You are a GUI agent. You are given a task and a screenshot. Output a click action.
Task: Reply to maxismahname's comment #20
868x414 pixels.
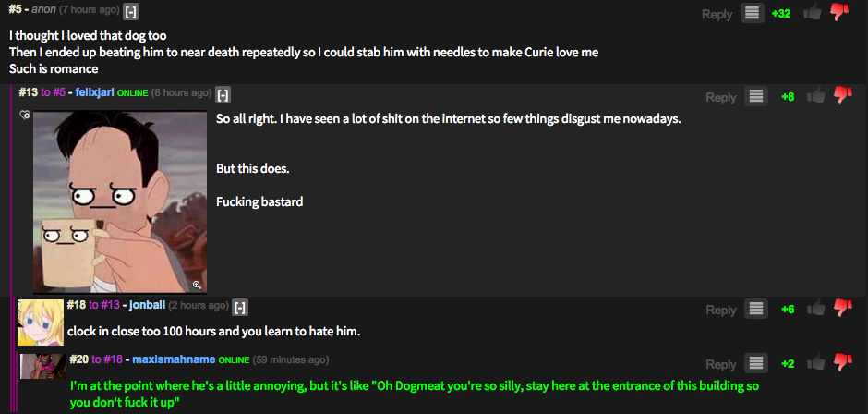pyautogui.click(x=720, y=364)
